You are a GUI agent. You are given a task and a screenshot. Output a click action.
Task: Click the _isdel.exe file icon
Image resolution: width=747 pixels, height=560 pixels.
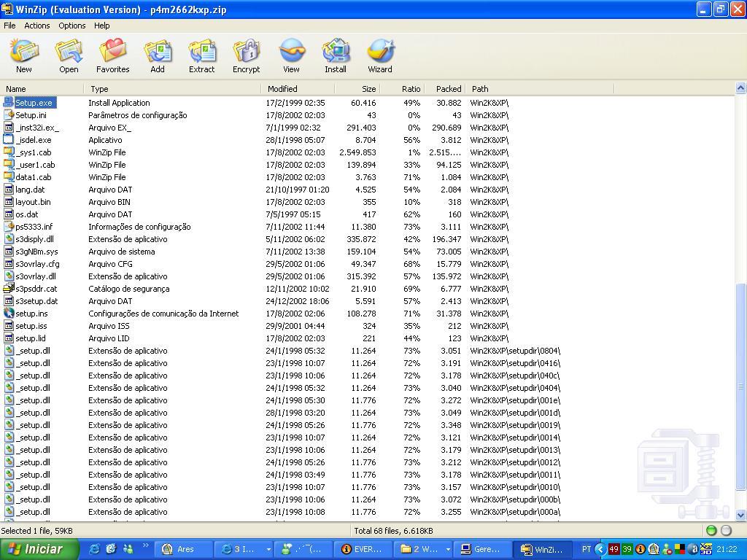[9, 139]
